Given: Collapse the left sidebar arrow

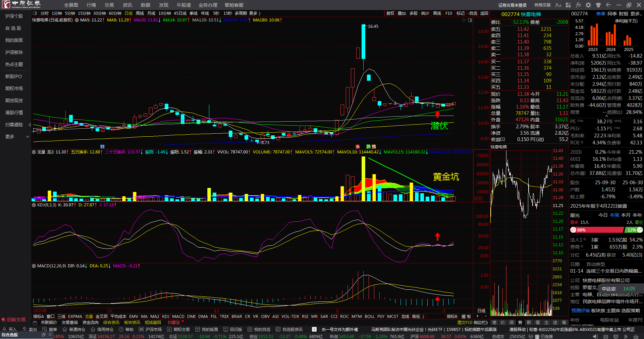Looking at the screenshot, I should coord(30,125).
